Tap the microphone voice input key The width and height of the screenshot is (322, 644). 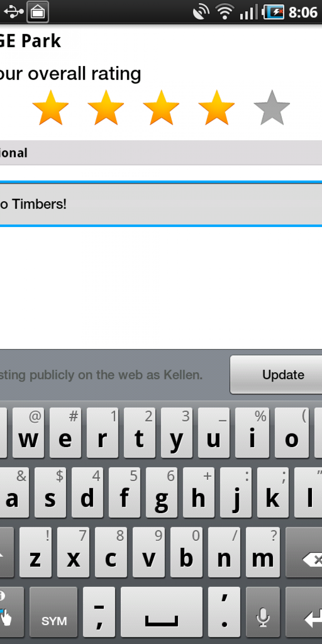click(263, 612)
